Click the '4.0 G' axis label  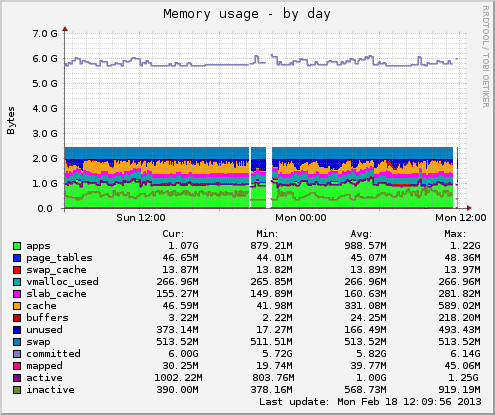coord(45,109)
